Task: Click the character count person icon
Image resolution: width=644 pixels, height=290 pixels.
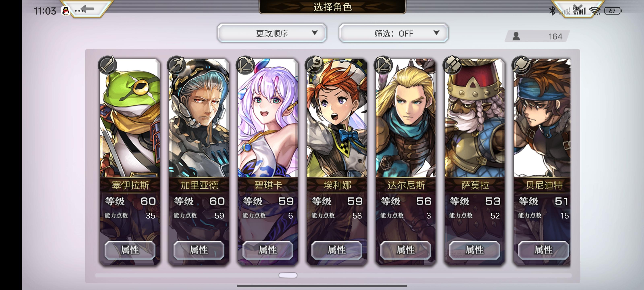Action: tap(516, 36)
